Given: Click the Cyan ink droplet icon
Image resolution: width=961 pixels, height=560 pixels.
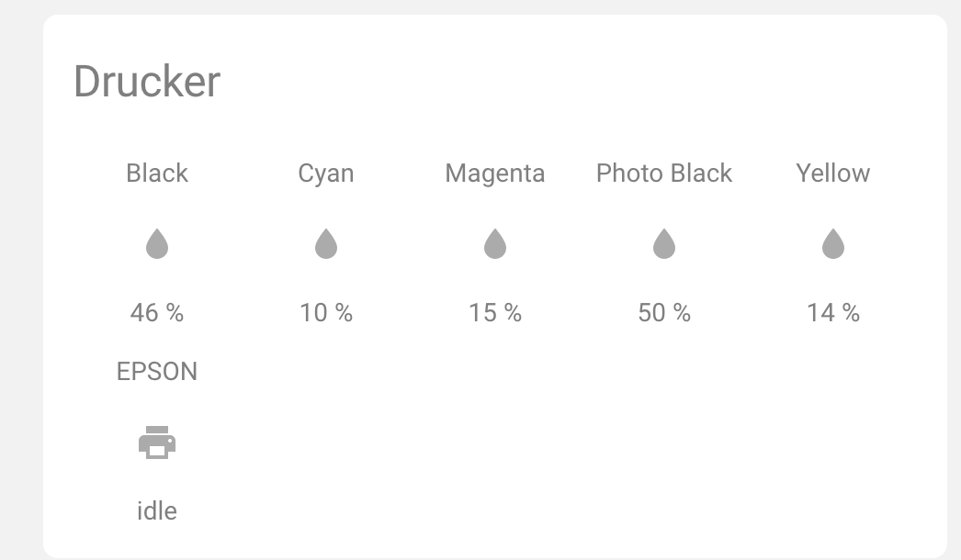Looking at the screenshot, I should pyautogui.click(x=326, y=244).
